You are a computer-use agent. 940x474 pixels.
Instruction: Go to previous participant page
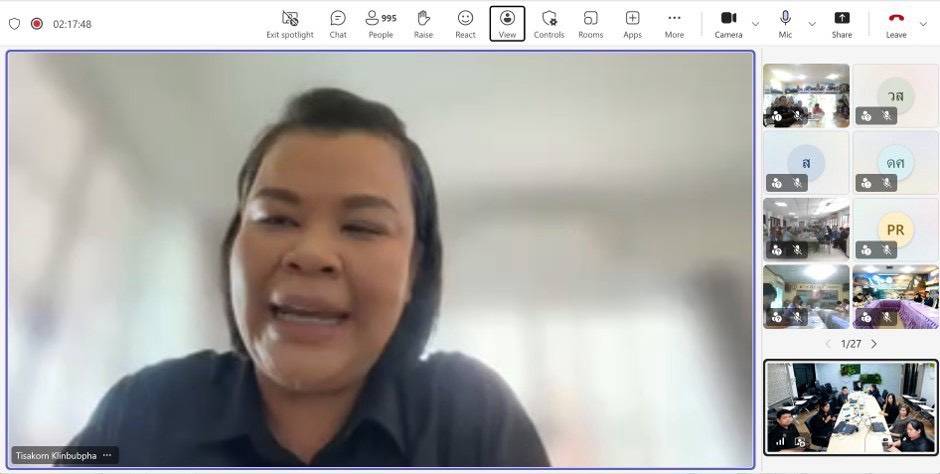point(828,344)
